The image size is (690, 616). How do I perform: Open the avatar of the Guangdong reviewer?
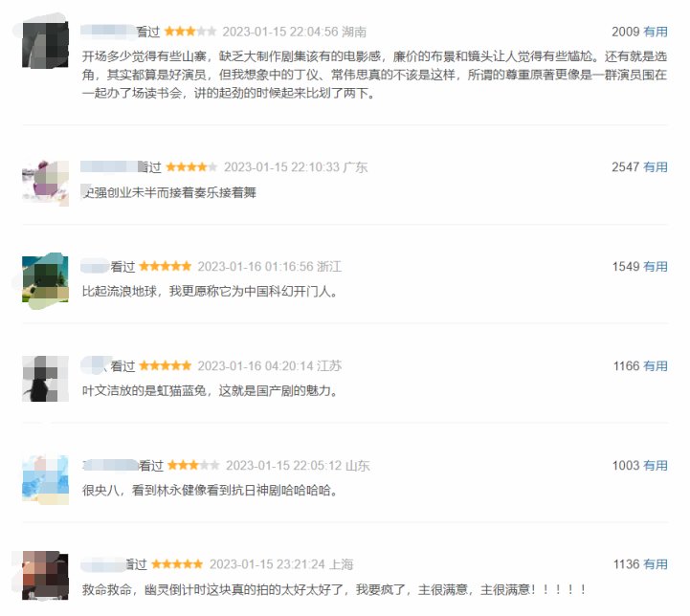pos(44,181)
